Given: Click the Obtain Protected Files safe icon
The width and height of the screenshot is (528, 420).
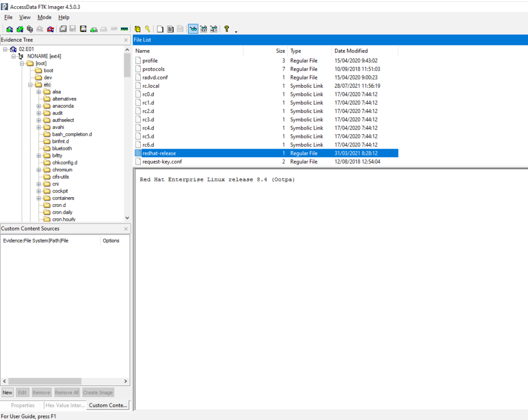Looking at the screenshot, I should (x=137, y=29).
